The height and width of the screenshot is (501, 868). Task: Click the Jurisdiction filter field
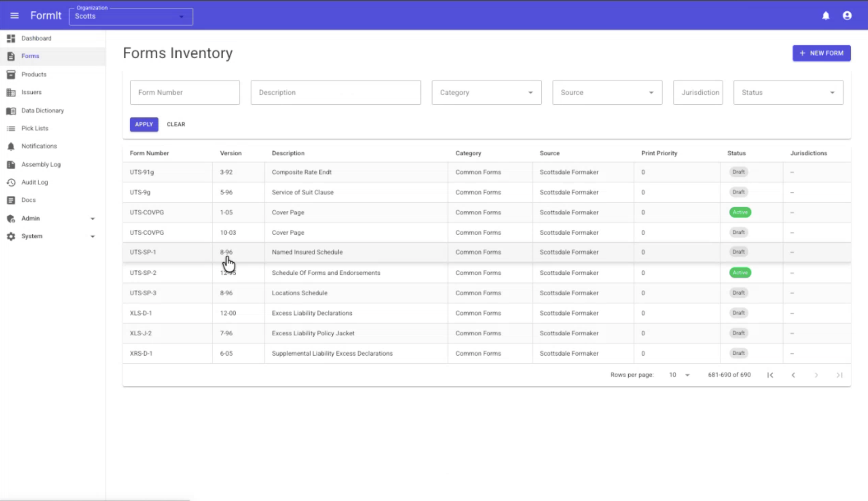pyautogui.click(x=698, y=92)
